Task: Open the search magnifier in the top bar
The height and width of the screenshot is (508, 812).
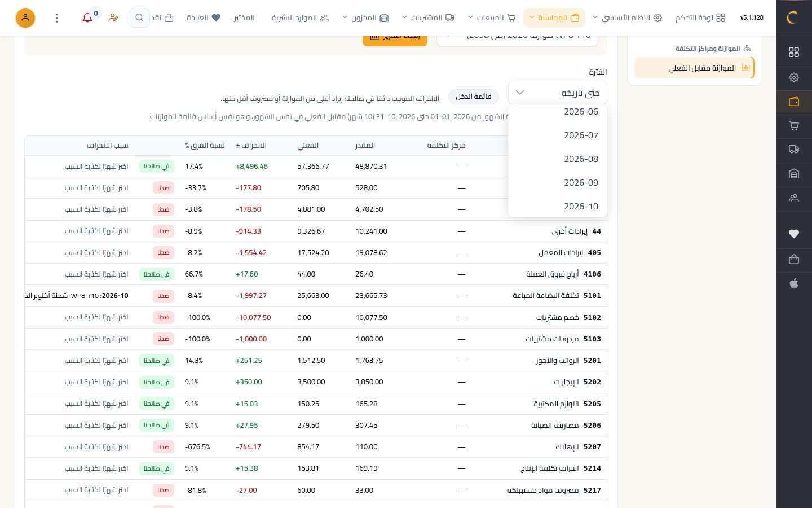Action: (x=139, y=18)
